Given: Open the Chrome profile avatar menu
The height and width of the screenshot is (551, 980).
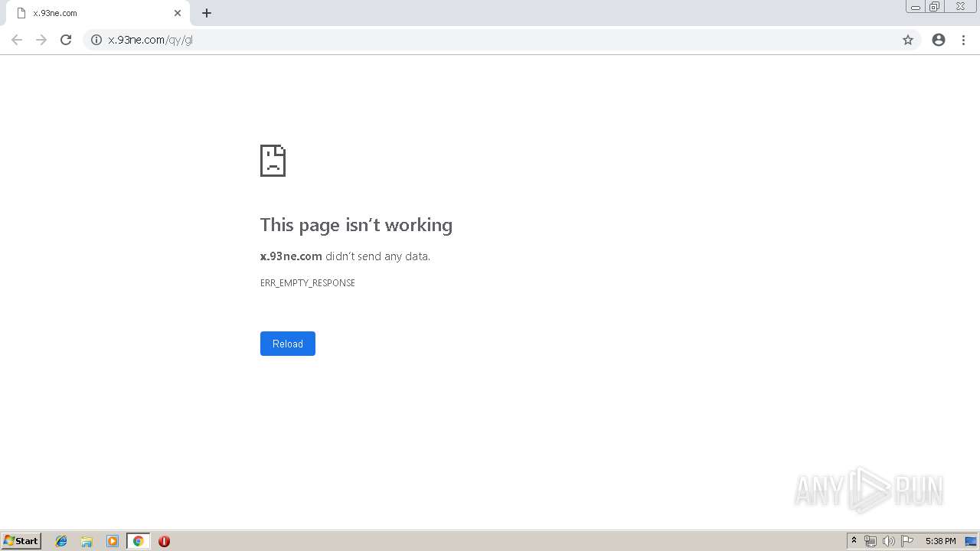Looking at the screenshot, I should click(939, 40).
